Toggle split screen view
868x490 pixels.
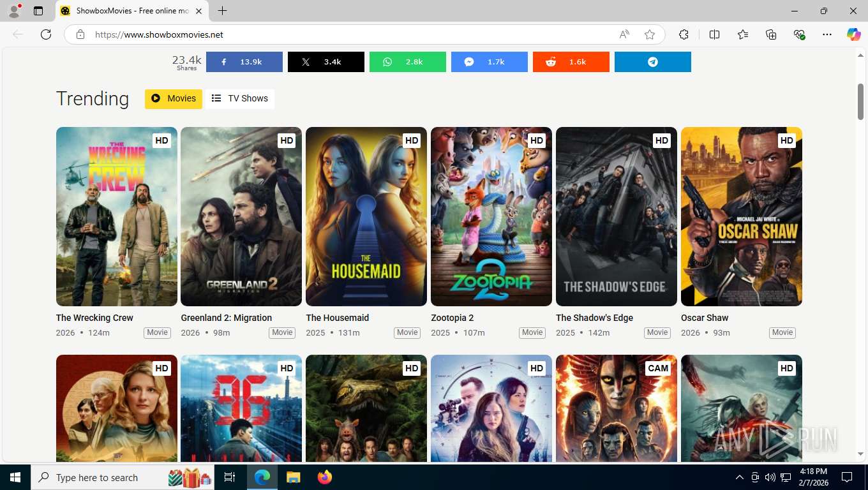coord(714,34)
